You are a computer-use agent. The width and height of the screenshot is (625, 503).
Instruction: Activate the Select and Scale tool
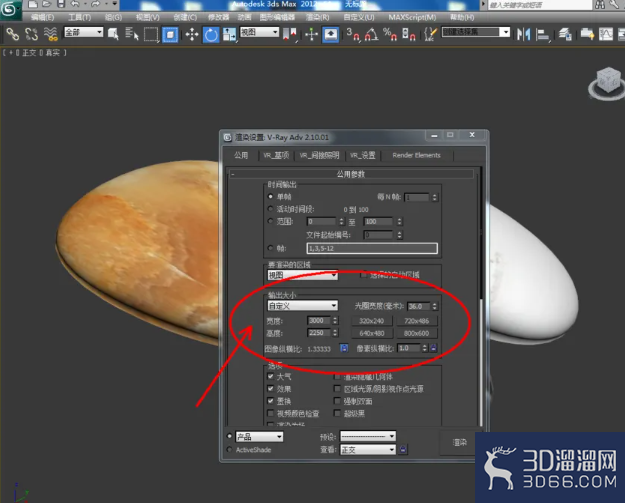pos(229,34)
